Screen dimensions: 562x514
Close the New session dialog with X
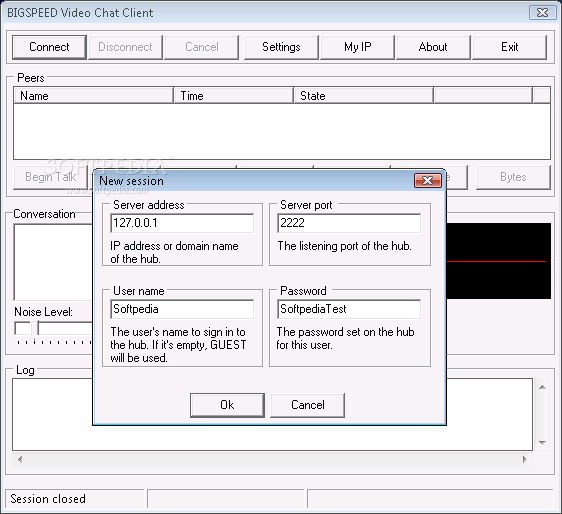(x=428, y=180)
